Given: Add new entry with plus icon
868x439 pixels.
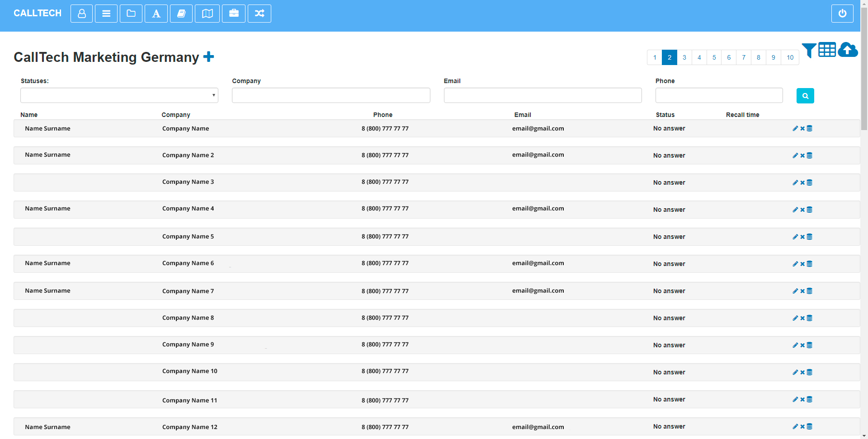Looking at the screenshot, I should click(x=208, y=57).
